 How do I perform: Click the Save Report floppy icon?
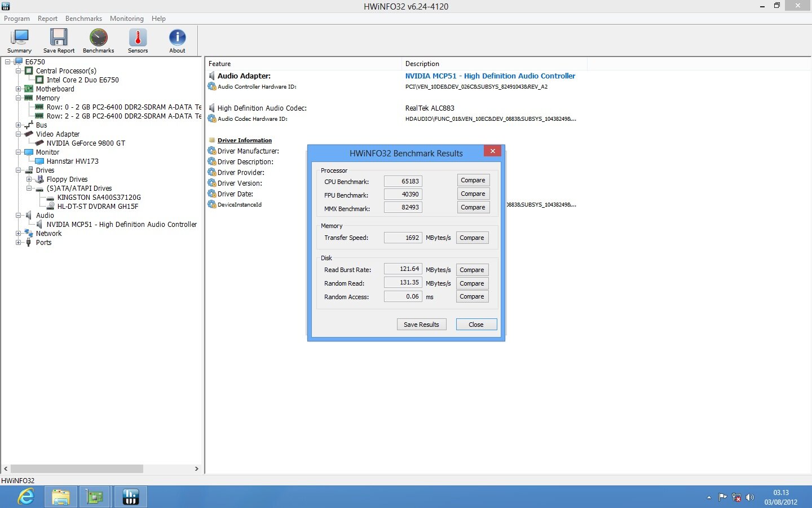(x=59, y=41)
